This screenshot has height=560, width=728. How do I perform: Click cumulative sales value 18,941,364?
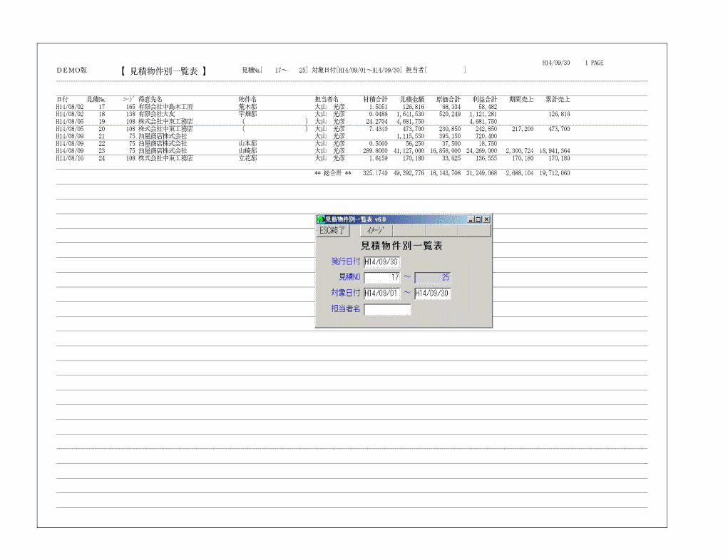555,151
